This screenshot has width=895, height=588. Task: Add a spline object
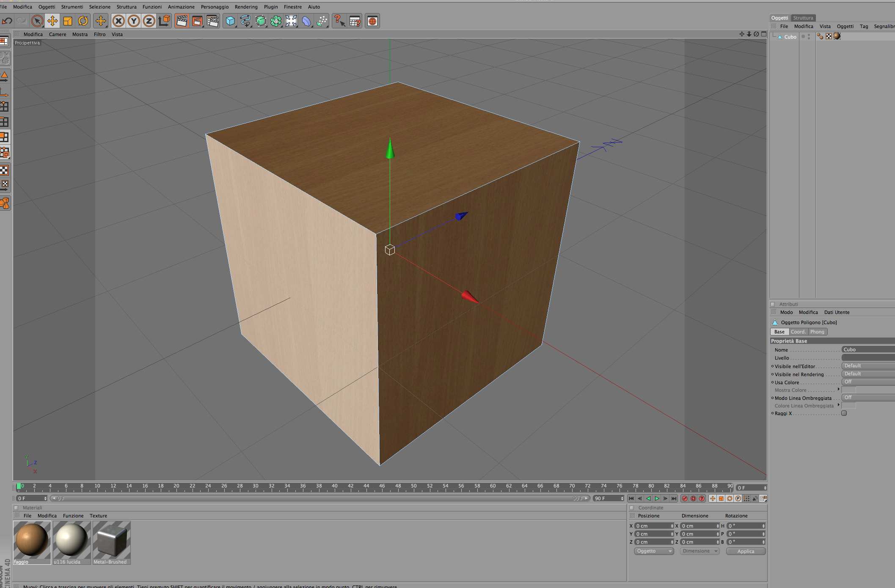pos(245,21)
